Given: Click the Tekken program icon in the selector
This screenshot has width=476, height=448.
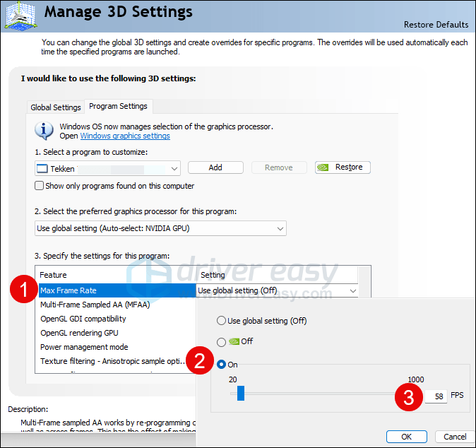Looking at the screenshot, I should pos(42,167).
